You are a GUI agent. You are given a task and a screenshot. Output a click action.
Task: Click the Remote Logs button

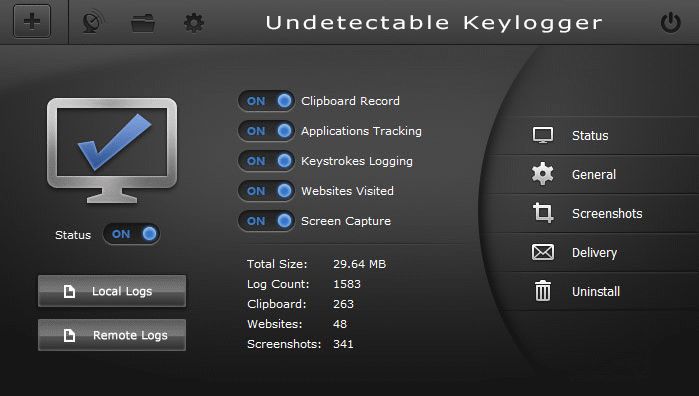pyautogui.click(x=112, y=335)
